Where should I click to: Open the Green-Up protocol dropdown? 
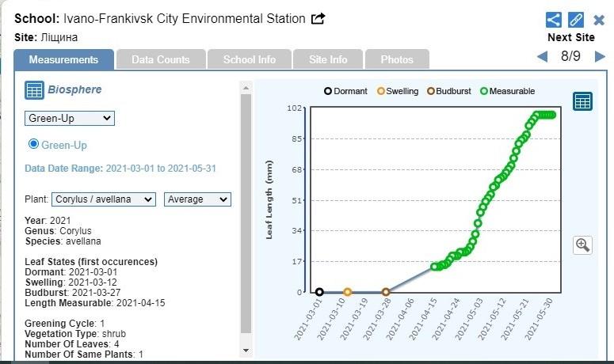pos(69,118)
